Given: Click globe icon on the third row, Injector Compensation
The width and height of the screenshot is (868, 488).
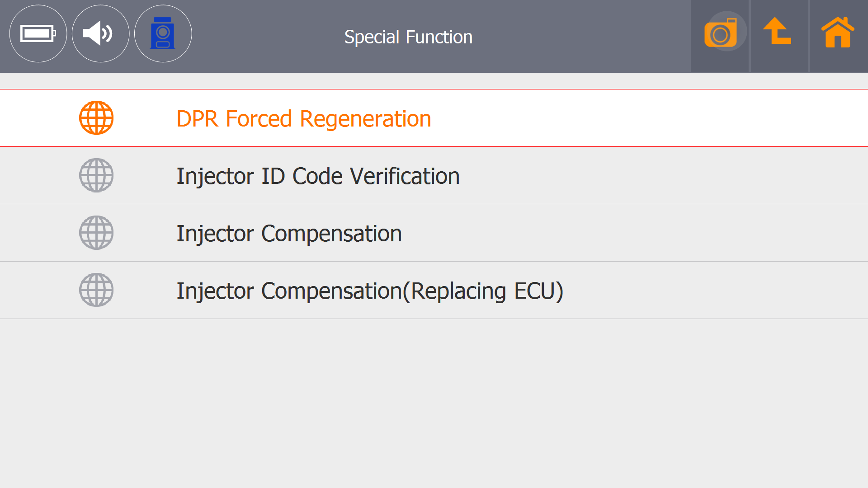Looking at the screenshot, I should pos(96,233).
